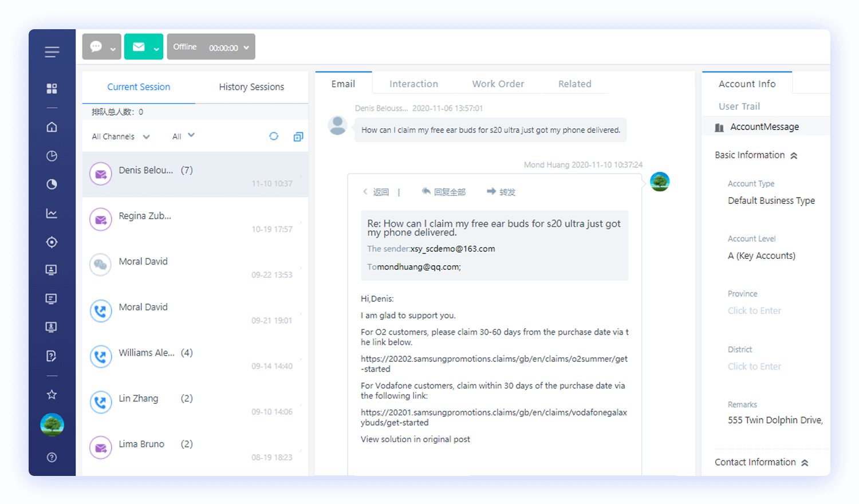The image size is (859, 504).
Task: Open the Offline status timer dropdown
Action: (x=211, y=47)
